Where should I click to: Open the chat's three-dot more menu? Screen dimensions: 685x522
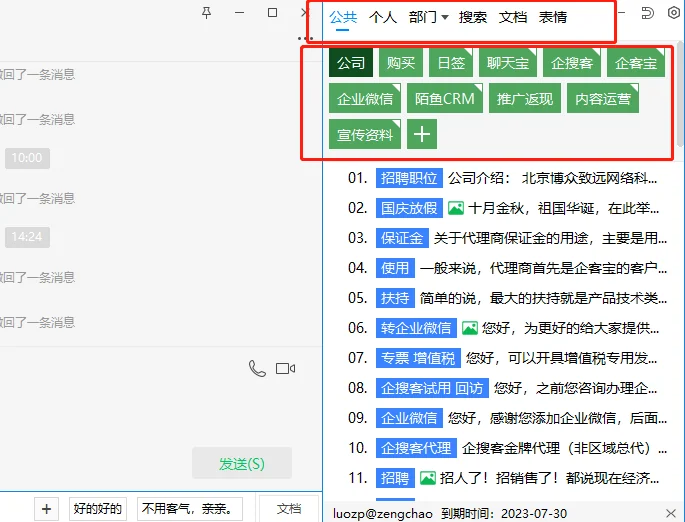[305, 38]
